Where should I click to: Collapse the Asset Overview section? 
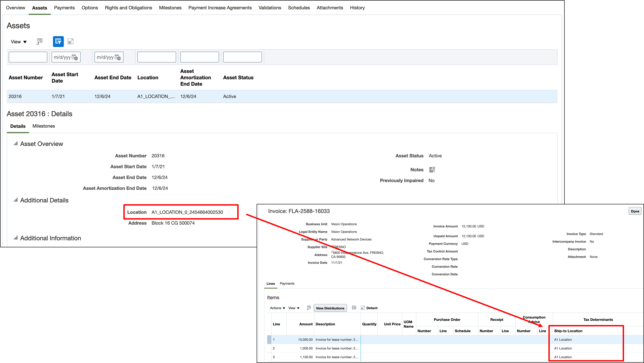point(16,143)
